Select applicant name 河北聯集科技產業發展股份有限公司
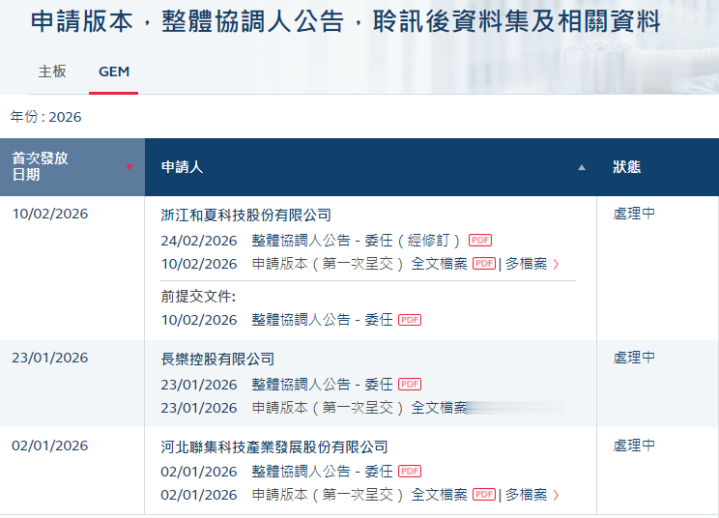The image size is (719, 518). pyautogui.click(x=274, y=447)
